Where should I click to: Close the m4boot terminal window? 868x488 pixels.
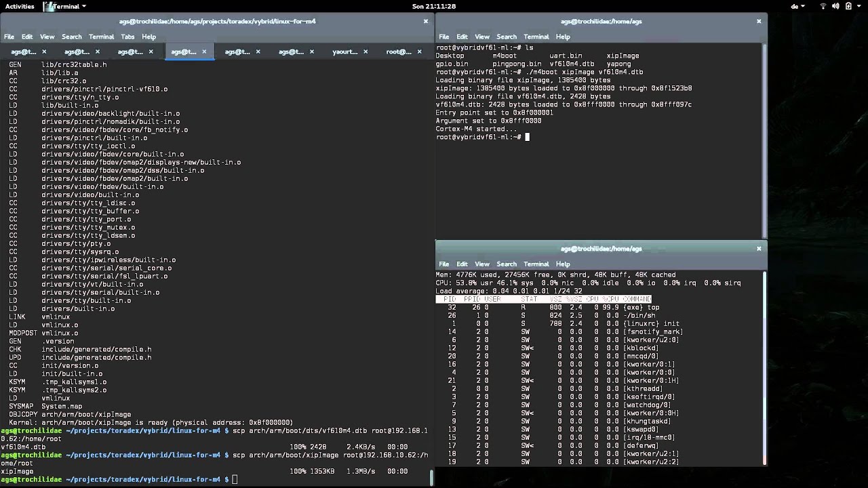759,21
